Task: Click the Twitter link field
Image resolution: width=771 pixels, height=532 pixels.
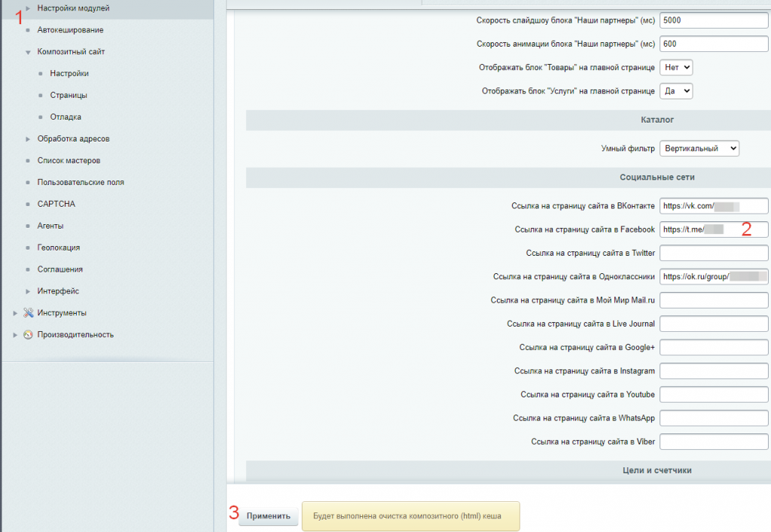Action: click(x=714, y=253)
